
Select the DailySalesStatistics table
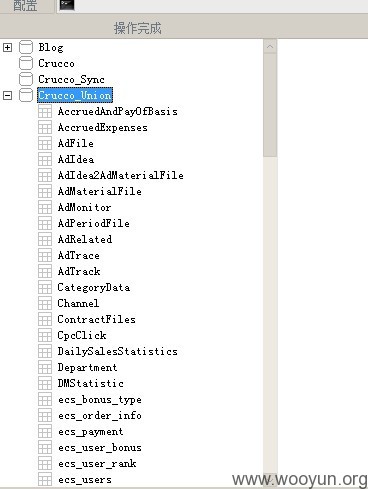point(117,351)
